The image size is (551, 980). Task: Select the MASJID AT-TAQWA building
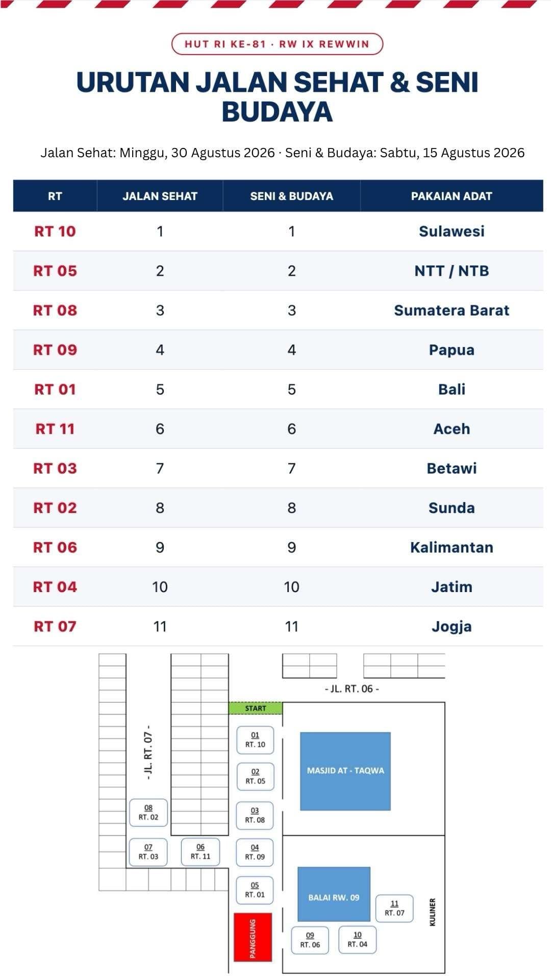345,771
